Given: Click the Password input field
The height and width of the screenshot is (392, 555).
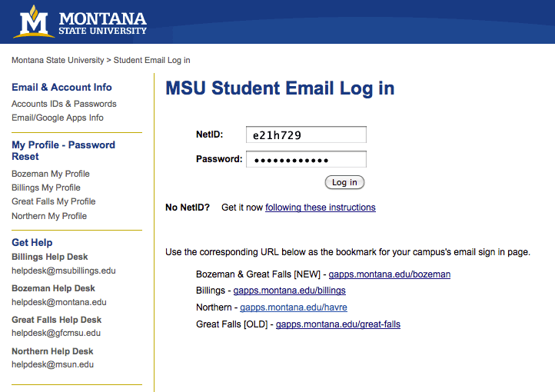Looking at the screenshot, I should pos(306,160).
